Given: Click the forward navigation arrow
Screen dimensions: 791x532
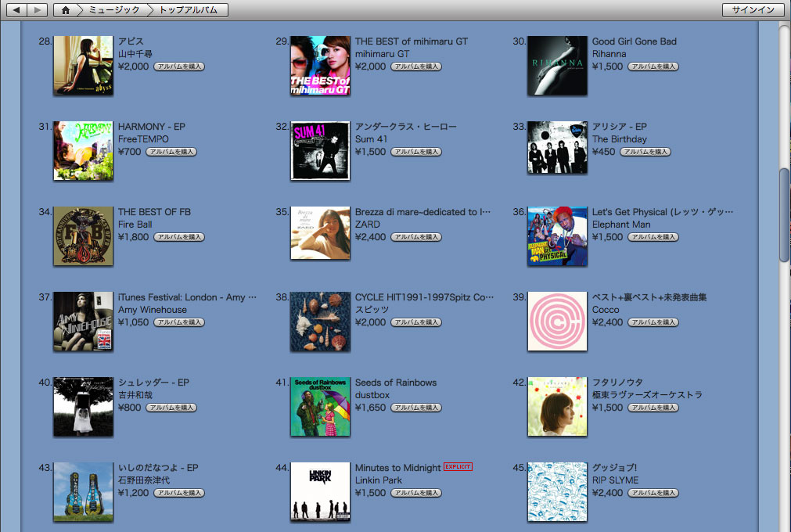Looking at the screenshot, I should [x=37, y=10].
